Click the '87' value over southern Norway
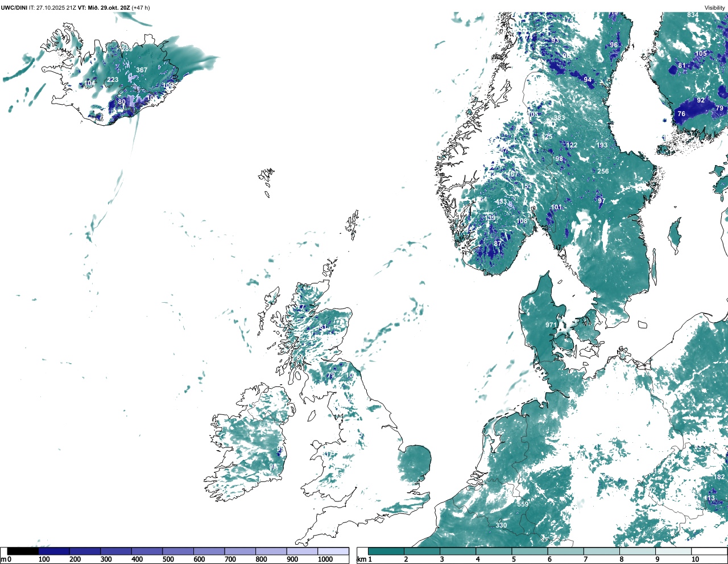 498,244
